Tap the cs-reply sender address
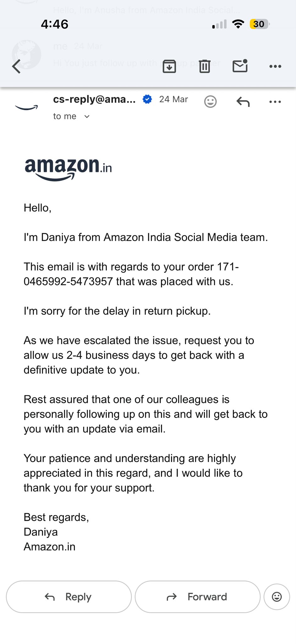Viewport: 296px width, 644px height. click(x=94, y=99)
